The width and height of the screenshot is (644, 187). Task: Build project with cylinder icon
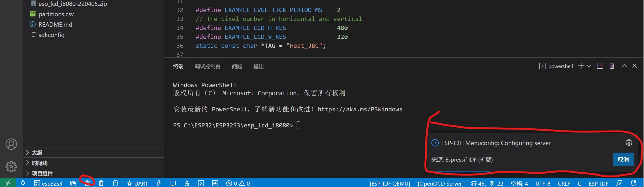pyautogui.click(x=115, y=183)
